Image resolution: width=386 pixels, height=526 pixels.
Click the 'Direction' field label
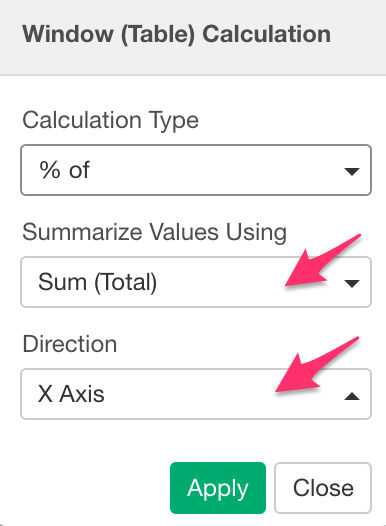click(70, 344)
